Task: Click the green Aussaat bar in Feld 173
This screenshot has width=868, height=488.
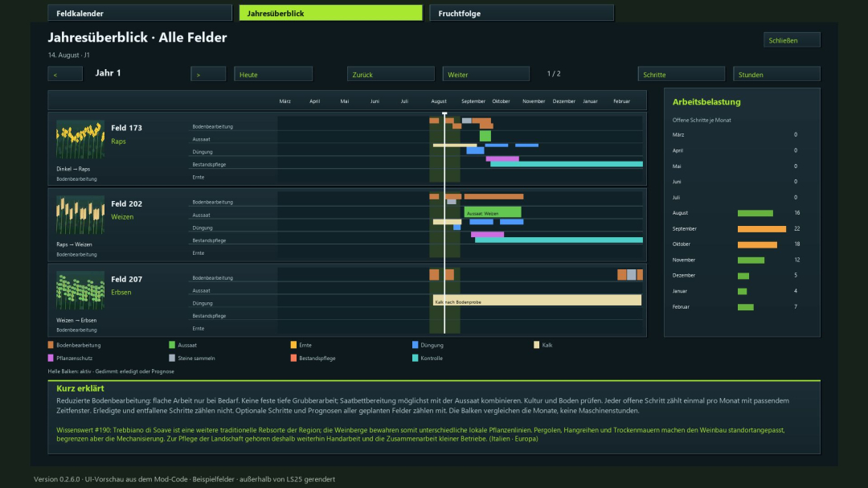Action: [485, 136]
